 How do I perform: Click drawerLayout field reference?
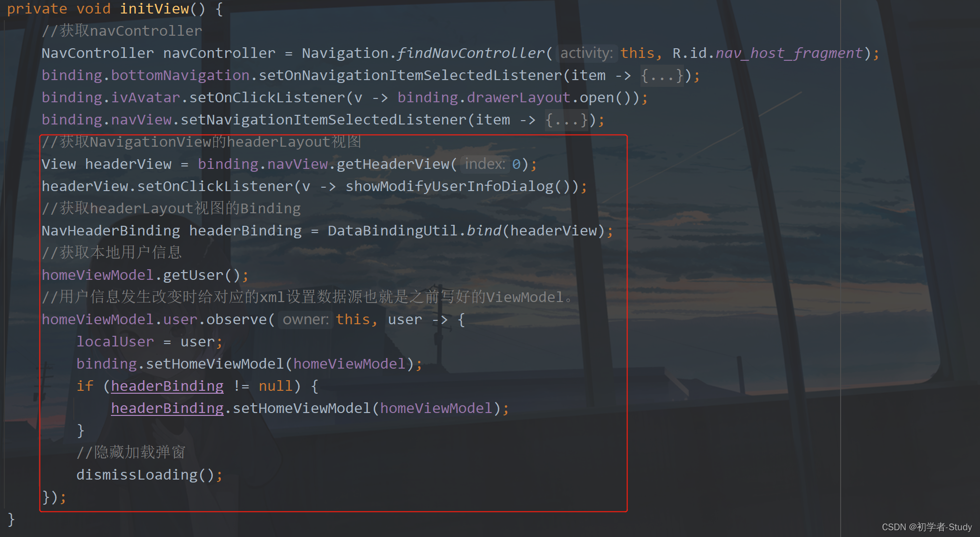(x=519, y=97)
